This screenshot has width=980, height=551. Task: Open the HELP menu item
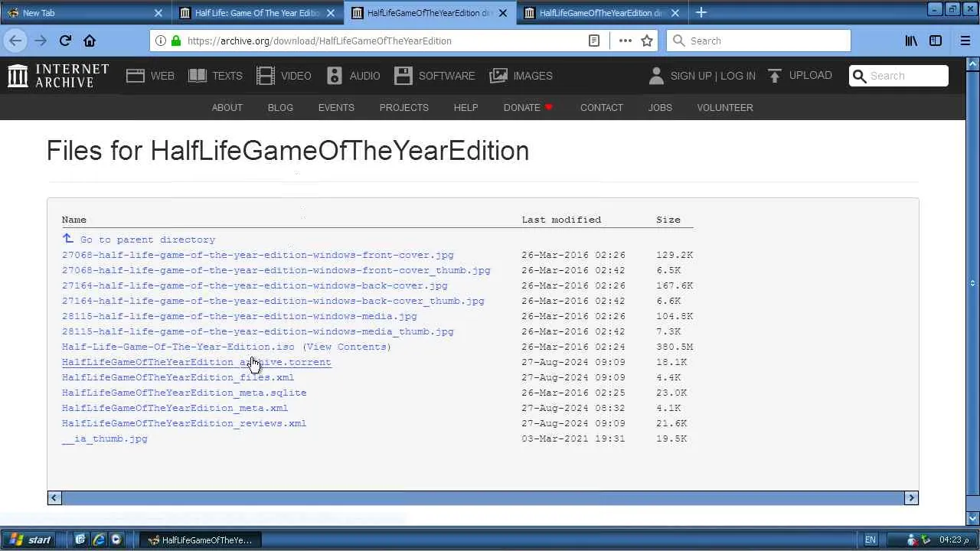point(465,108)
